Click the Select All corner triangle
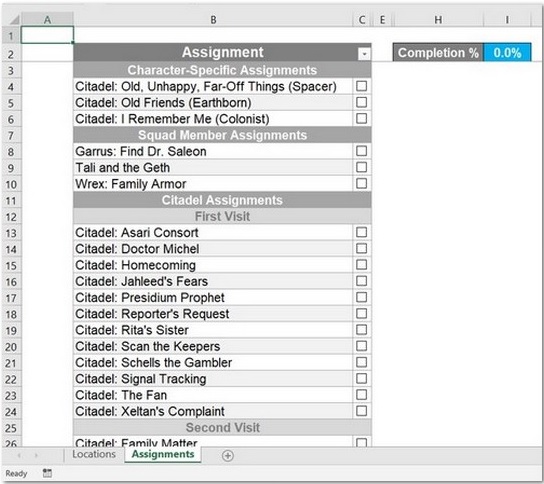The width and height of the screenshot is (544, 484). pyautogui.click(x=14, y=20)
